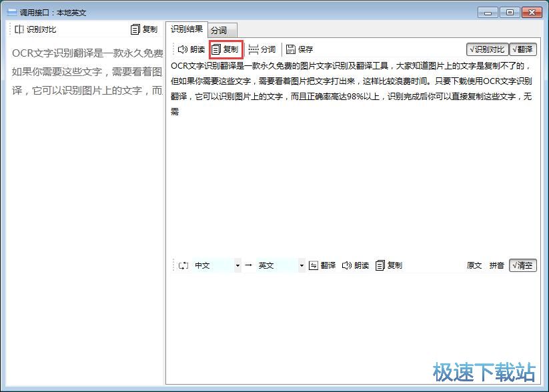
Task: Swap source and target languages icon
Action: point(183,265)
